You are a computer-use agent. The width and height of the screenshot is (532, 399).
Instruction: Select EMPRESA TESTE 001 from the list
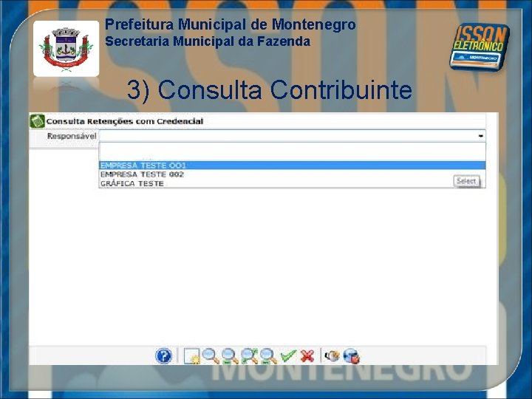tap(292, 166)
